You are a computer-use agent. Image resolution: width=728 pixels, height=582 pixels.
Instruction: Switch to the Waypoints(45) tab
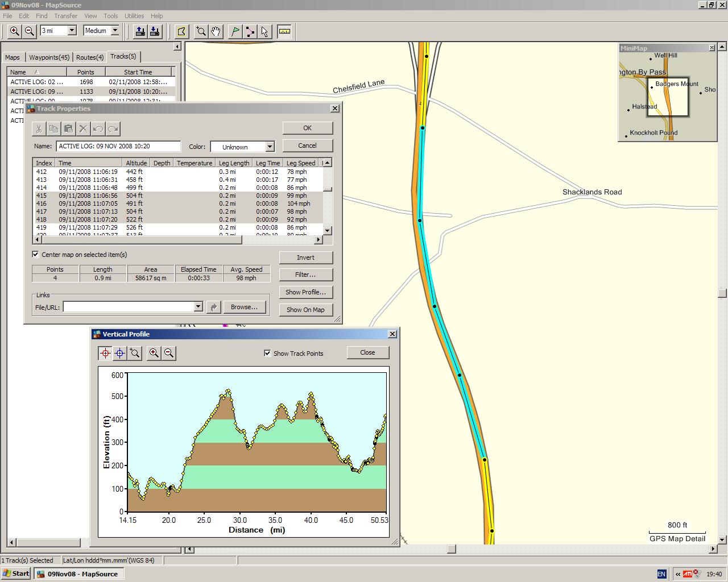(x=49, y=57)
